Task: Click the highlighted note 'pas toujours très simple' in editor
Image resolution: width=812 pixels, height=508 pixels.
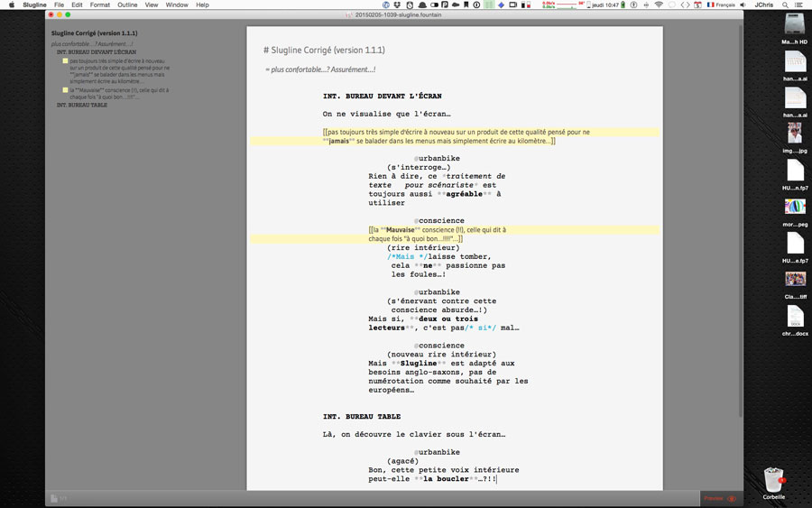Action: click(456, 136)
